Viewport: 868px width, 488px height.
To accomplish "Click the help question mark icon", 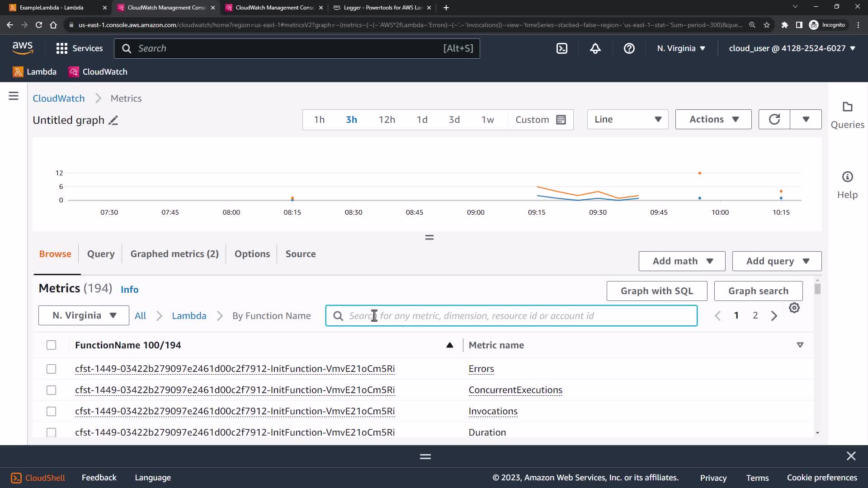I will [629, 48].
